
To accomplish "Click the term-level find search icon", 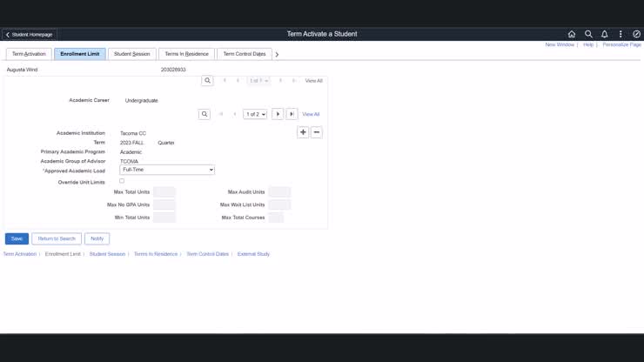I will (x=205, y=114).
